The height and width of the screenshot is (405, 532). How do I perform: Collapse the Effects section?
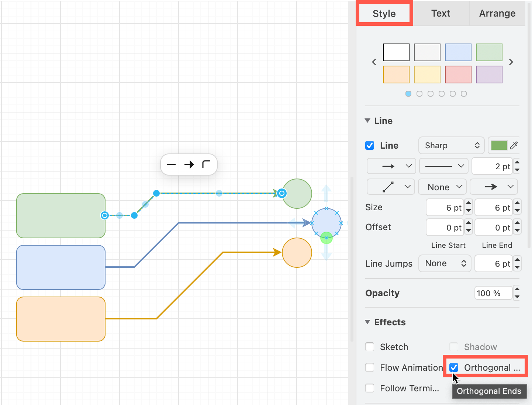(367, 322)
